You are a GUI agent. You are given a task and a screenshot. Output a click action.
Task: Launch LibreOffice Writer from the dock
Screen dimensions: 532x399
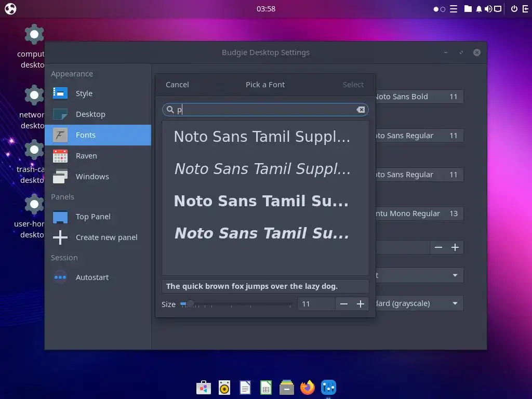[x=245, y=388]
